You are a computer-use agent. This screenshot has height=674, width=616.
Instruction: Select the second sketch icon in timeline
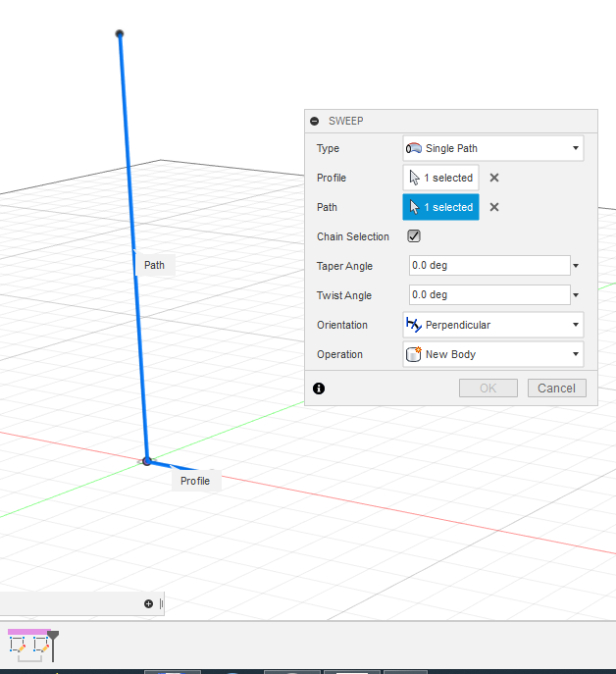(x=41, y=645)
